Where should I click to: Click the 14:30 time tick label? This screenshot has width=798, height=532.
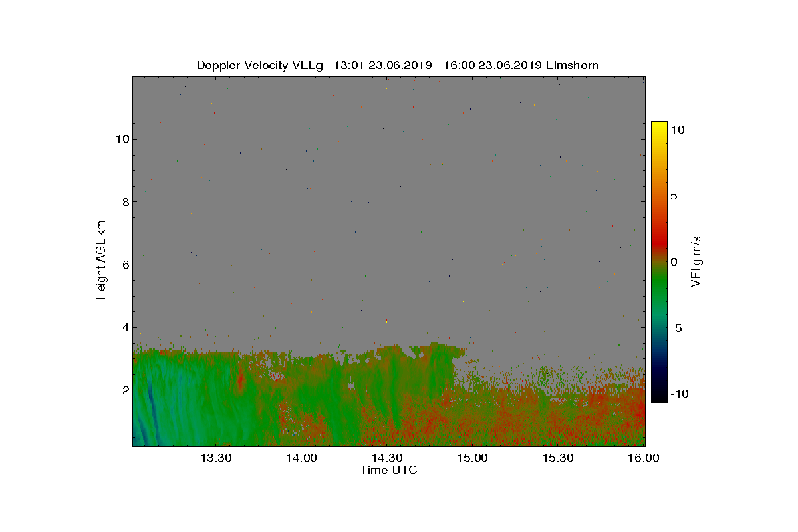[388, 458]
